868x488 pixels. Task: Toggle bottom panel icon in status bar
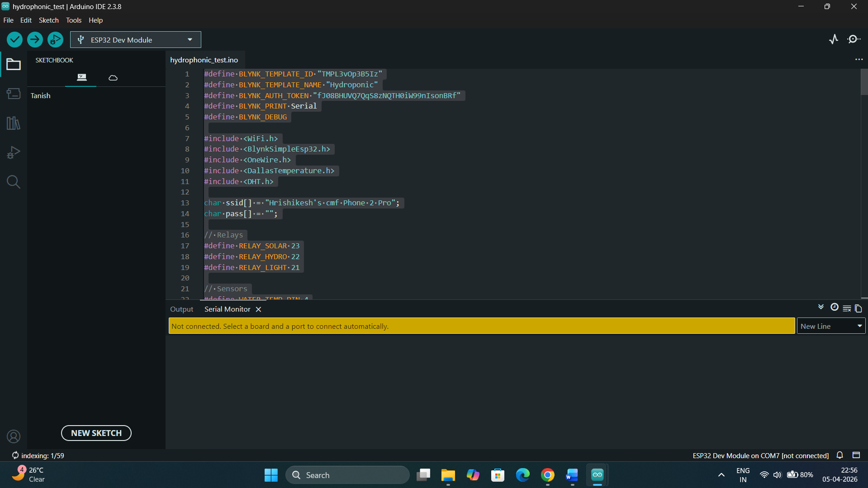tap(856, 455)
